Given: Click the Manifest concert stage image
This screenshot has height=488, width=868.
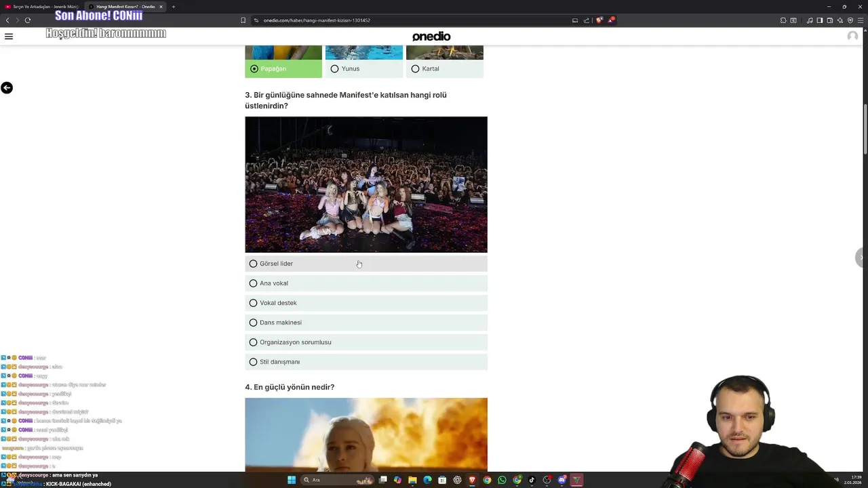Looking at the screenshot, I should [x=366, y=184].
